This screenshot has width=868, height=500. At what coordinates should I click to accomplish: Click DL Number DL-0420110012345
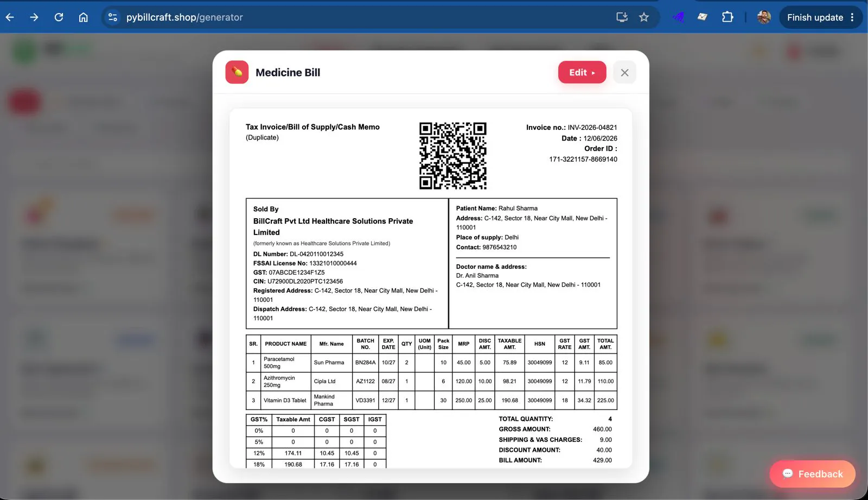click(x=298, y=254)
